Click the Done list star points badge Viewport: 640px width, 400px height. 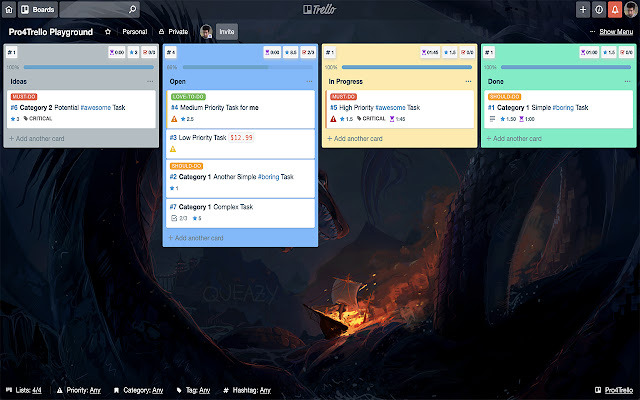tap(609, 52)
